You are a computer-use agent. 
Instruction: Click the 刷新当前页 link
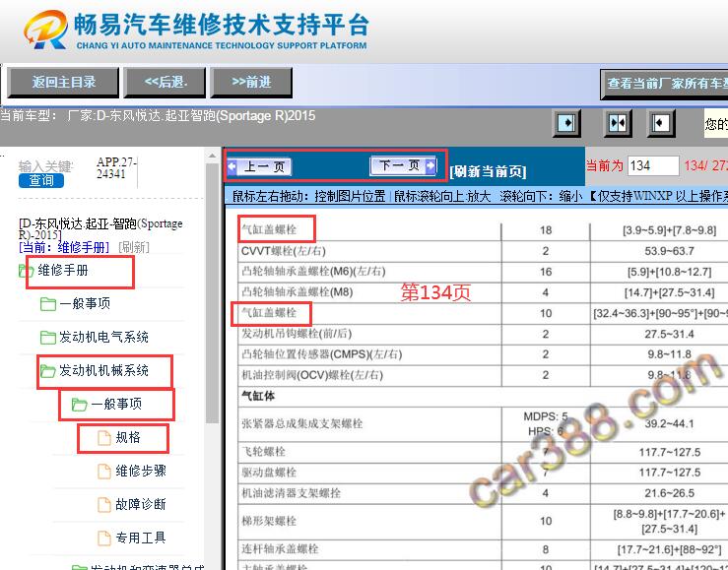click(x=488, y=171)
